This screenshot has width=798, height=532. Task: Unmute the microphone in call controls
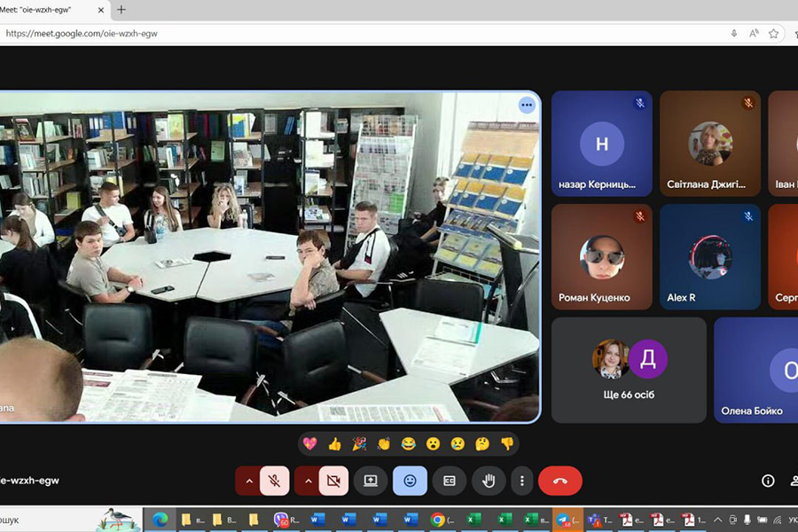pos(275,481)
